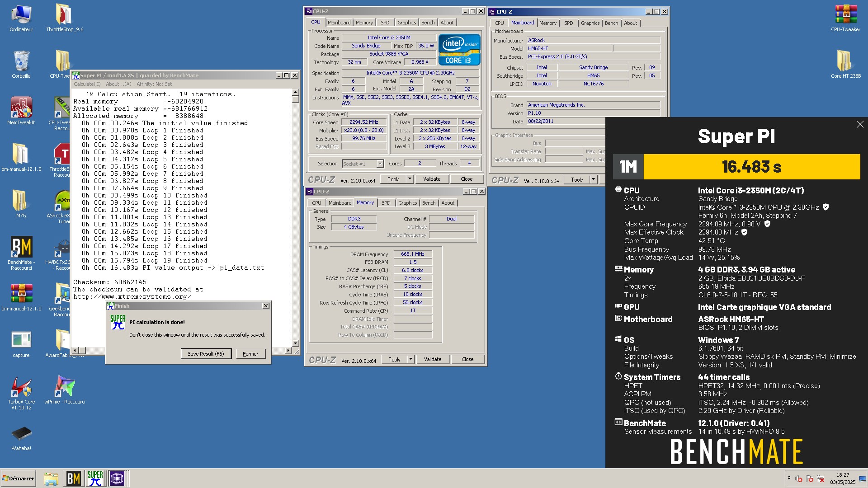Click the CPU-Z taskbar icon
The width and height of the screenshot is (868, 488).
117,478
